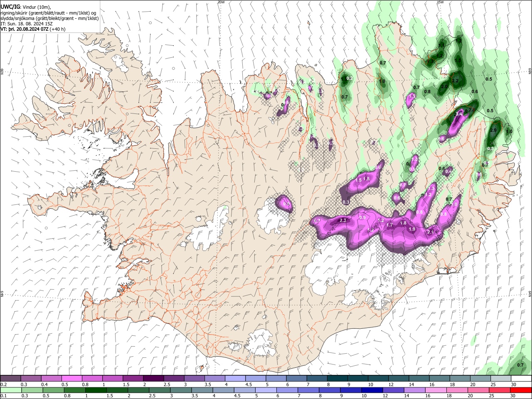Click the '0.7' rain value in the bottom-right sea area

[x=520, y=365]
